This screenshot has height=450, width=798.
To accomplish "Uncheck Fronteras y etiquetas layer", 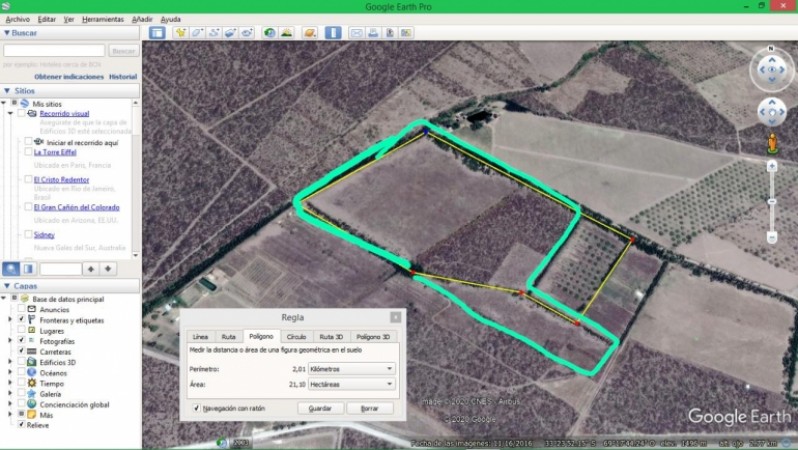I will pyautogui.click(x=21, y=319).
